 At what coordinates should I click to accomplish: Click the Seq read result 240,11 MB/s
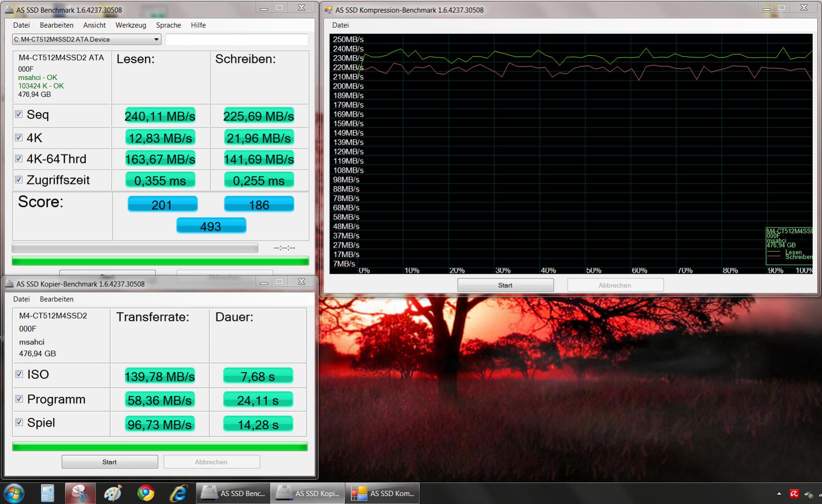point(160,116)
